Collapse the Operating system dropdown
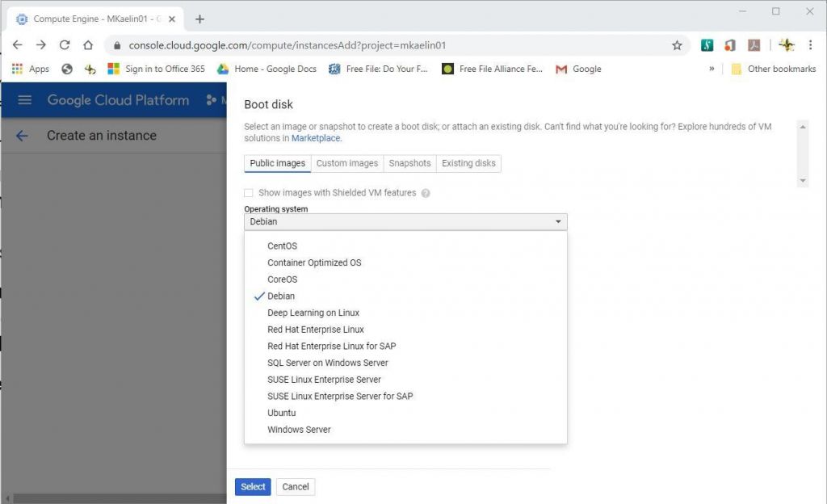The height and width of the screenshot is (504, 827). 556,220
